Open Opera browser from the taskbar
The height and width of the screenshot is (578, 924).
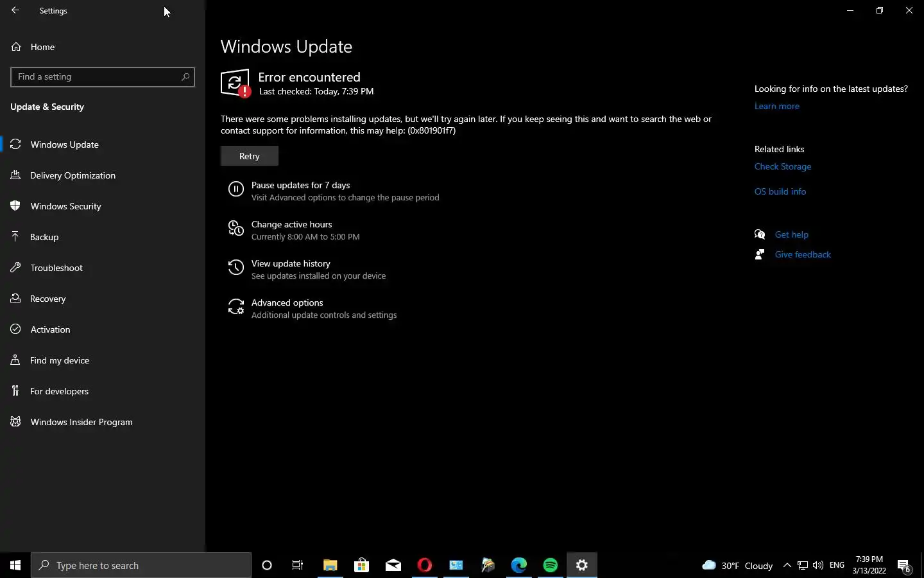point(424,565)
